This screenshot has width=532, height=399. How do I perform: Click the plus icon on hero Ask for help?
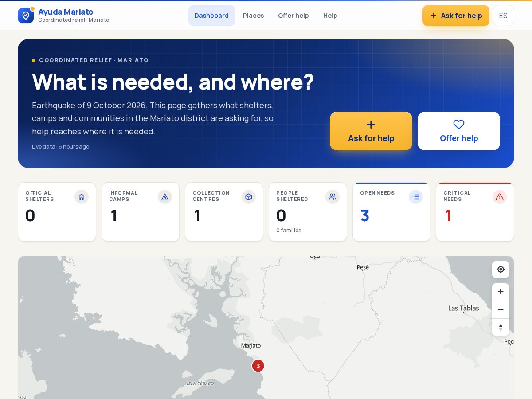pos(371,125)
